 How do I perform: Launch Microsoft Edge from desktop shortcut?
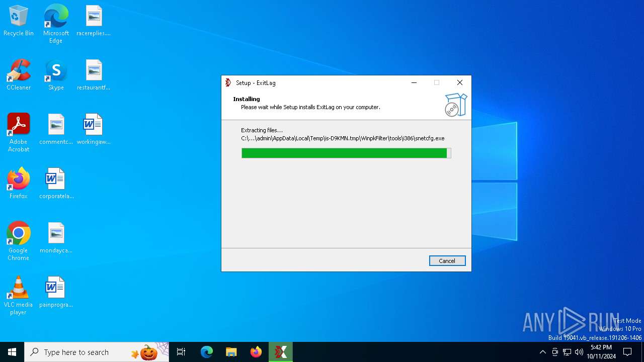click(56, 24)
